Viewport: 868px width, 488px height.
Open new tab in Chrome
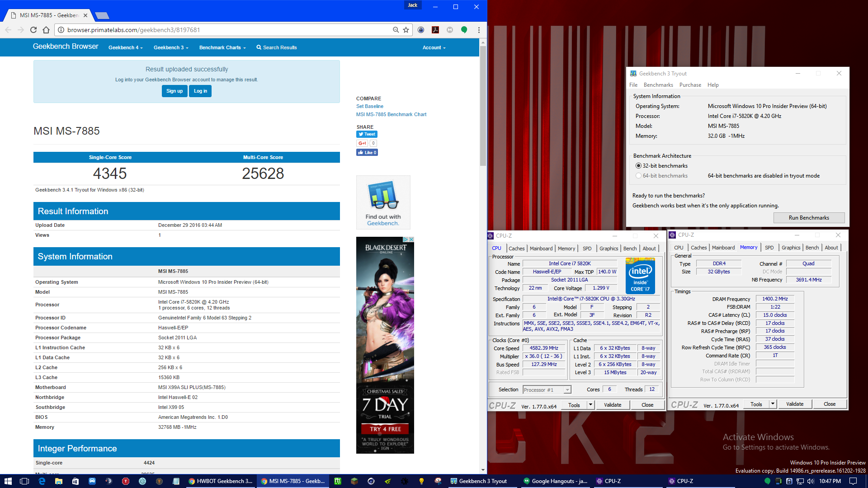(102, 15)
